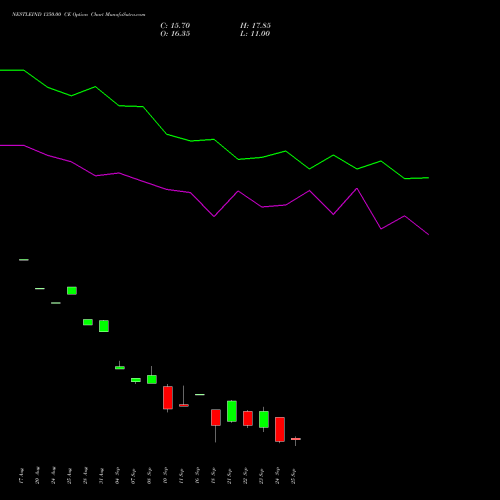Screen dimensions: 500x500
Task: Select the low value 'L: 11.00'
Action: click(x=255, y=34)
